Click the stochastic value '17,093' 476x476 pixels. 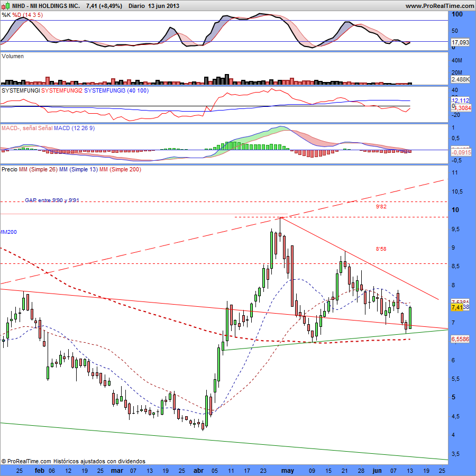[460, 42]
